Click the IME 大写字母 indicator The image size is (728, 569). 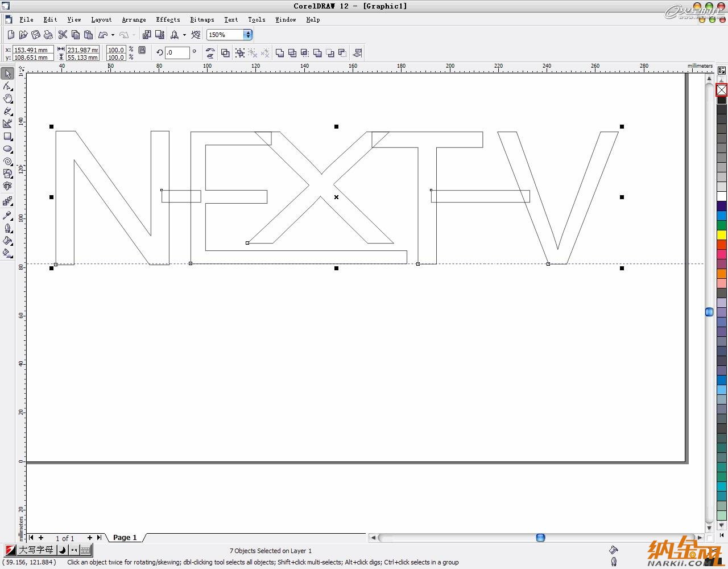pyautogui.click(x=36, y=550)
